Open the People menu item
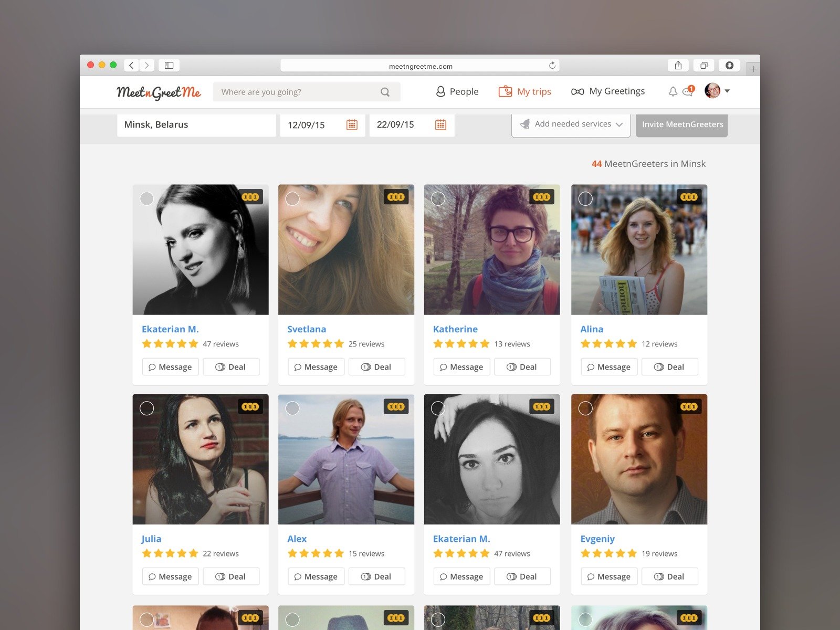 pyautogui.click(x=457, y=91)
